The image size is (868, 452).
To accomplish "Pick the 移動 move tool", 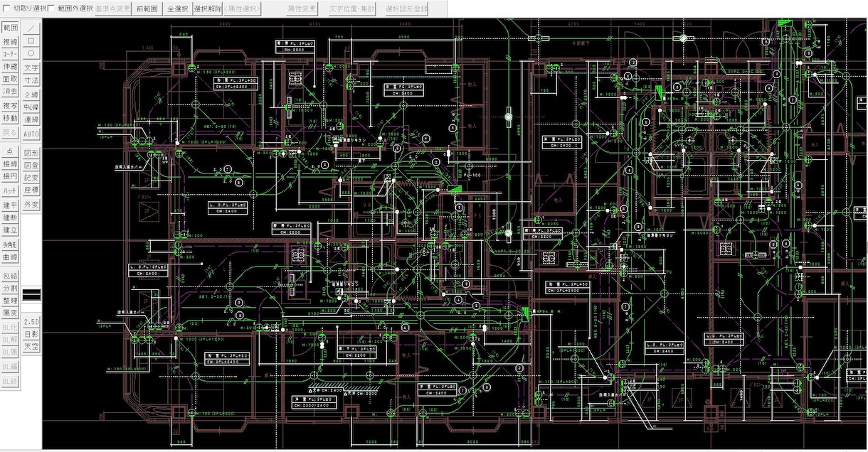I will click(x=10, y=119).
